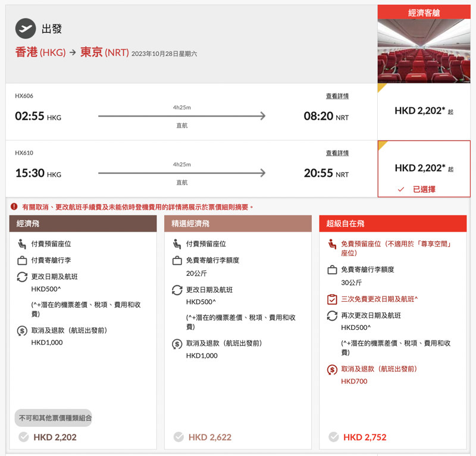Viewport: 476px width, 456px height.
Task: Click the 精選經濟飛 fare card header
Action: click(x=238, y=224)
